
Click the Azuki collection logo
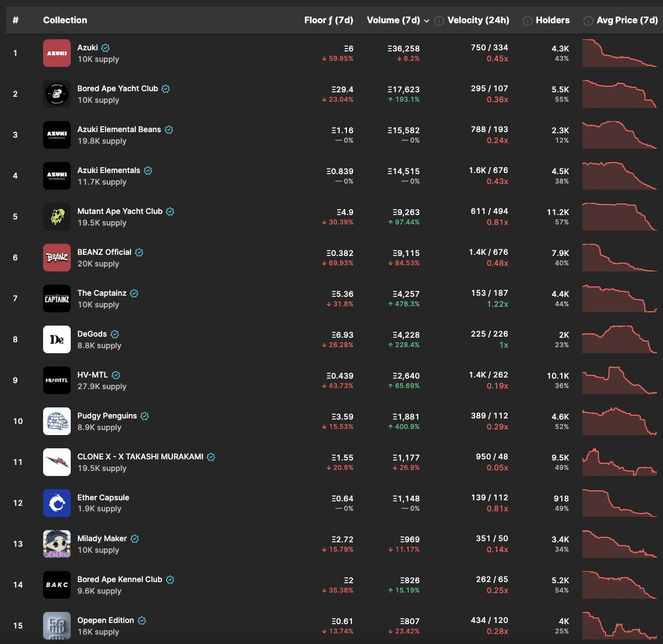[57, 53]
